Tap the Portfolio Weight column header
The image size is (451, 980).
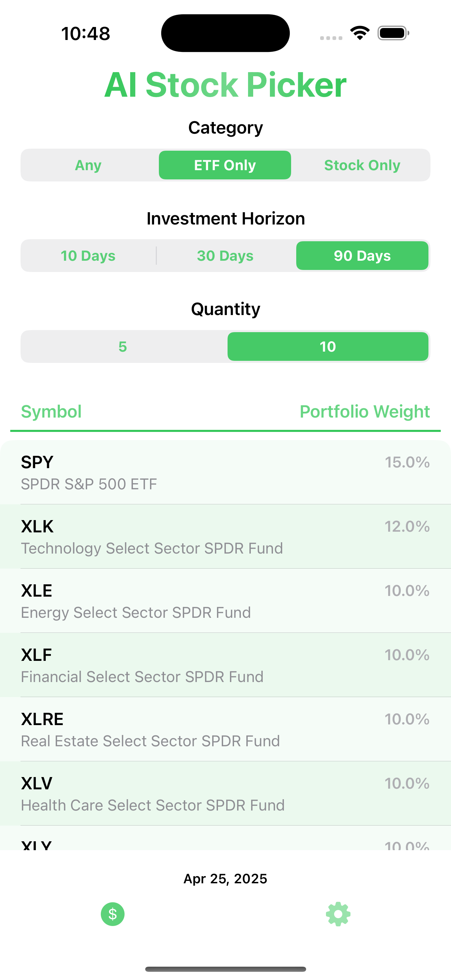point(365,412)
